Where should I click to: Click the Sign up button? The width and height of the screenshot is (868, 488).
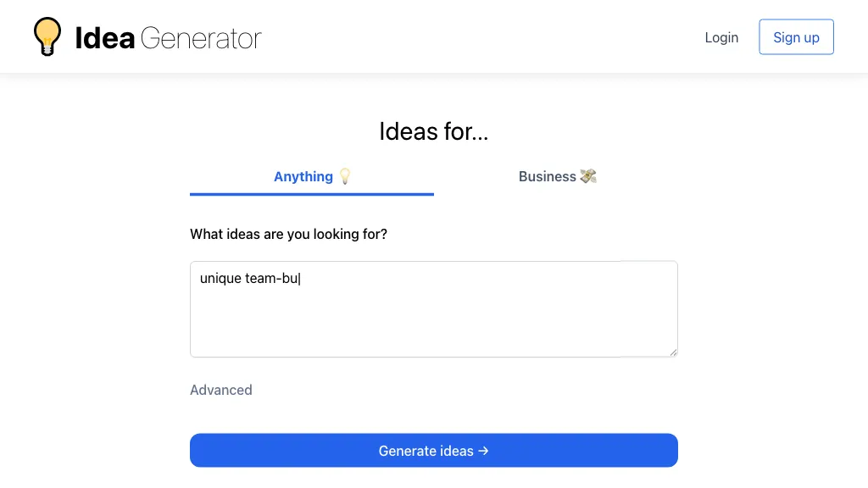[x=796, y=37]
